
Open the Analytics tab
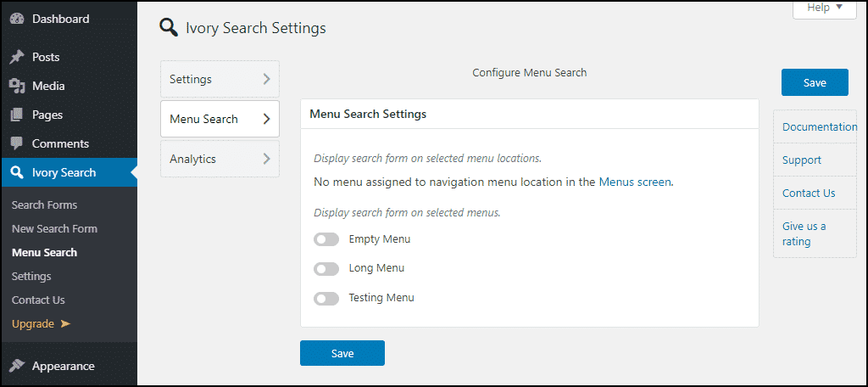220,159
